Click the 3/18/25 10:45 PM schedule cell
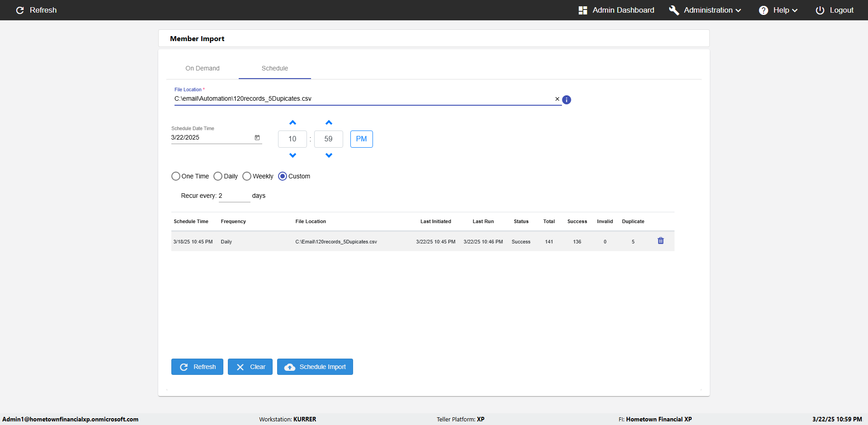 [193, 242]
